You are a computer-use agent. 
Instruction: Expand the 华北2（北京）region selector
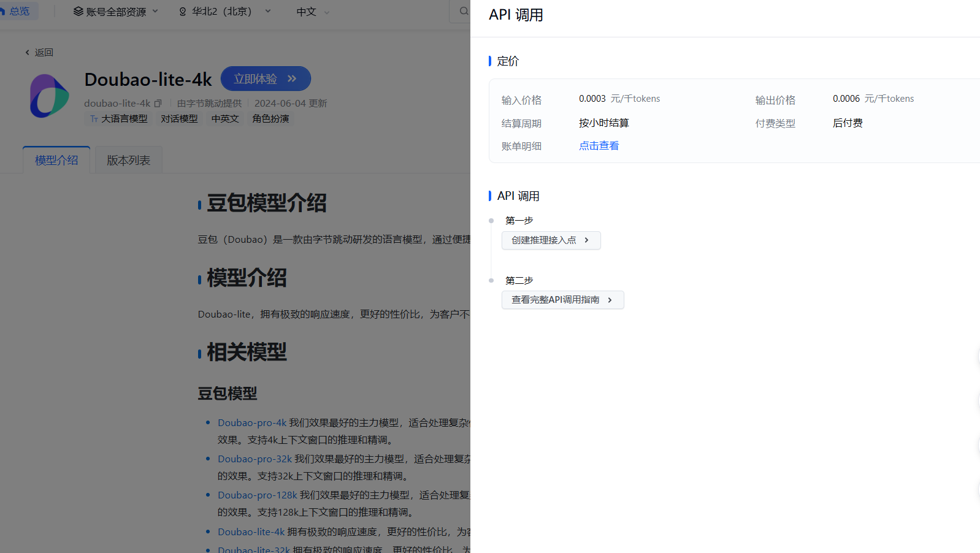coord(225,12)
